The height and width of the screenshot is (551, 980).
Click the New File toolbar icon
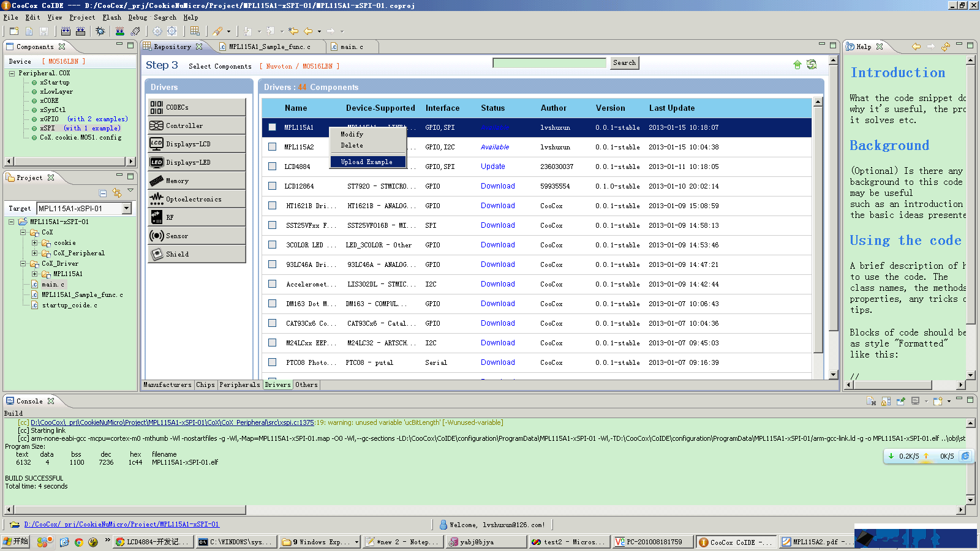point(29,31)
